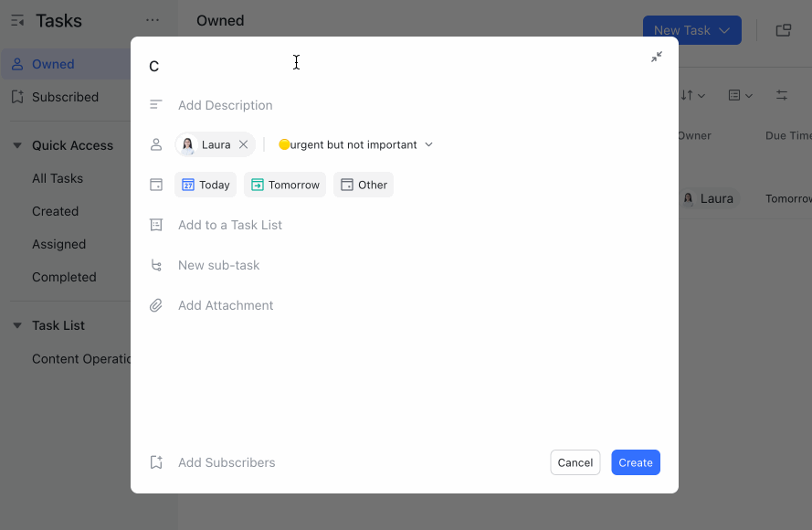The image size is (812, 530).
Task: Shrink the dialog using the collapse arrows icon
Action: pyautogui.click(x=656, y=57)
